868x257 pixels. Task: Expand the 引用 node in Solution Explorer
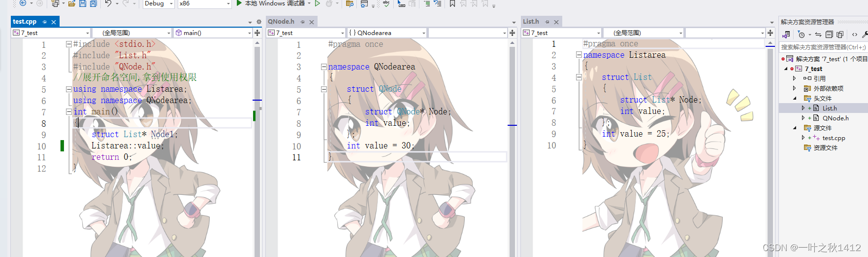pyautogui.click(x=794, y=78)
